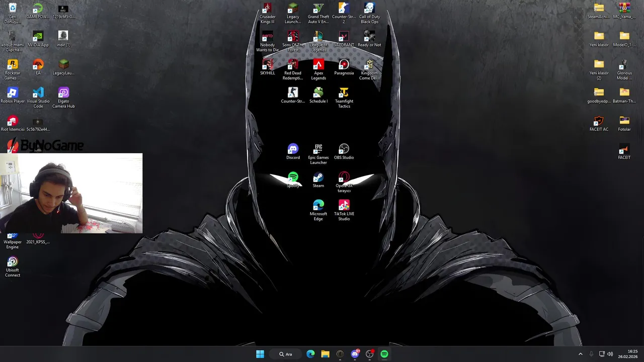Open the ModelO_1-... folder
The image size is (644, 362).
[x=624, y=39]
